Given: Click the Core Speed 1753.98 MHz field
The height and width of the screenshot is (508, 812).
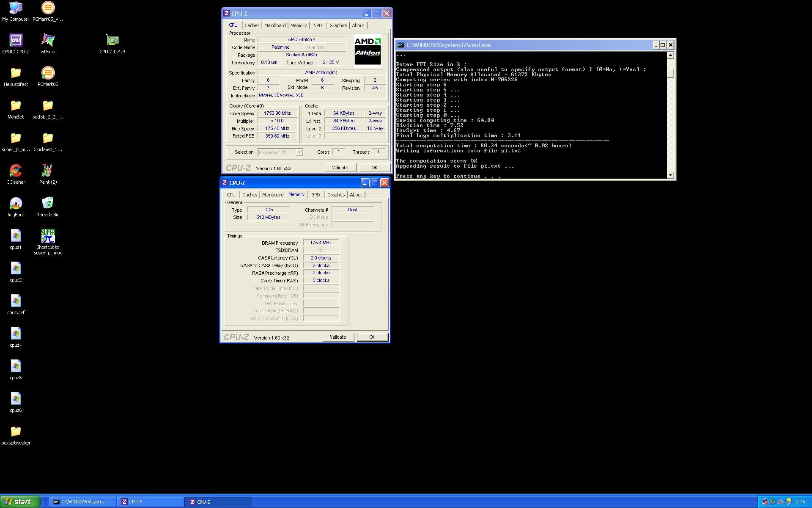Looking at the screenshot, I should tap(277, 113).
